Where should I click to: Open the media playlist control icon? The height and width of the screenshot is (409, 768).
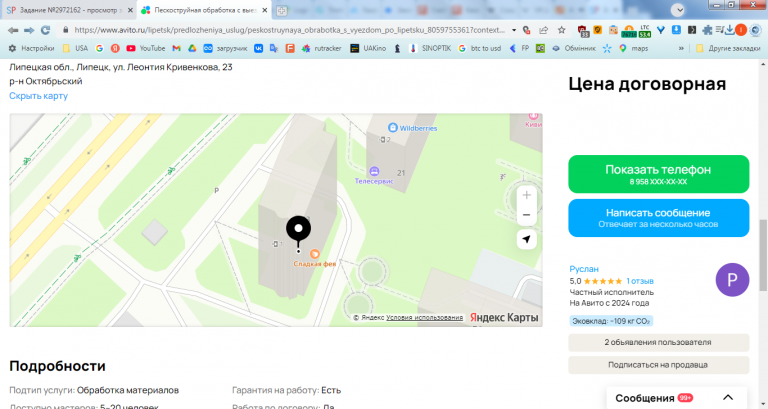tap(719, 30)
